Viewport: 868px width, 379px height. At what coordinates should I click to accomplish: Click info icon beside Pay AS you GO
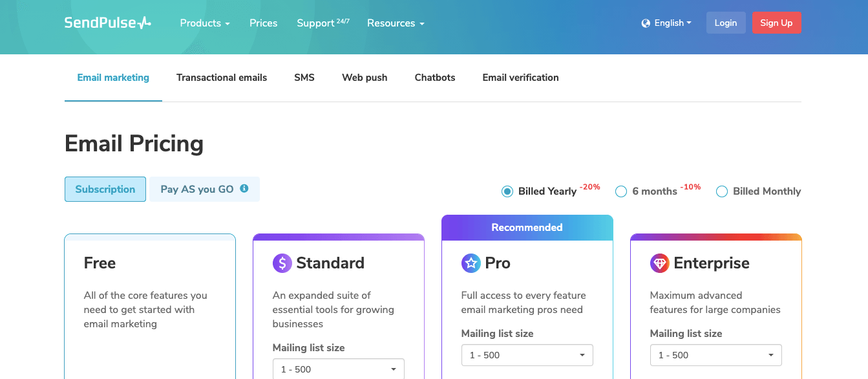click(x=244, y=189)
